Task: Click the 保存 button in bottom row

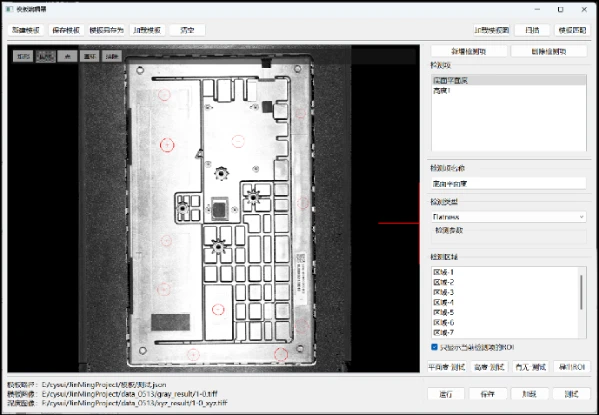Action: [x=488, y=394]
